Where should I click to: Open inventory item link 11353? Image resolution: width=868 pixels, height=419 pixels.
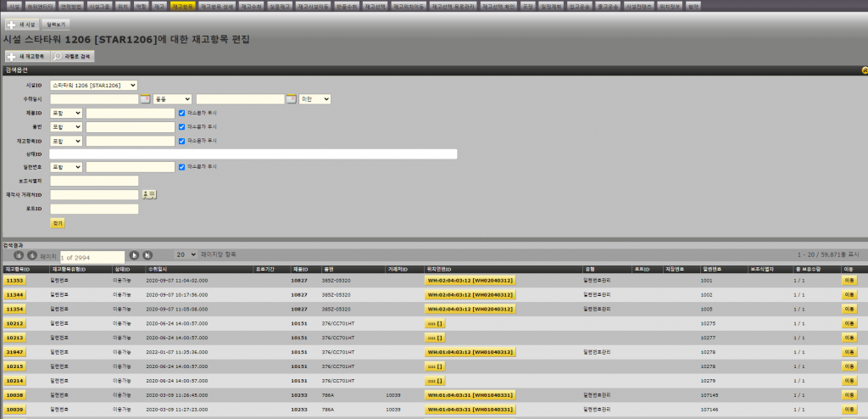pyautogui.click(x=15, y=280)
